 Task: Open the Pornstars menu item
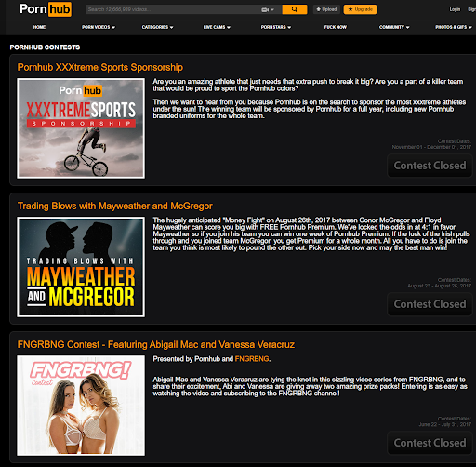click(x=276, y=27)
